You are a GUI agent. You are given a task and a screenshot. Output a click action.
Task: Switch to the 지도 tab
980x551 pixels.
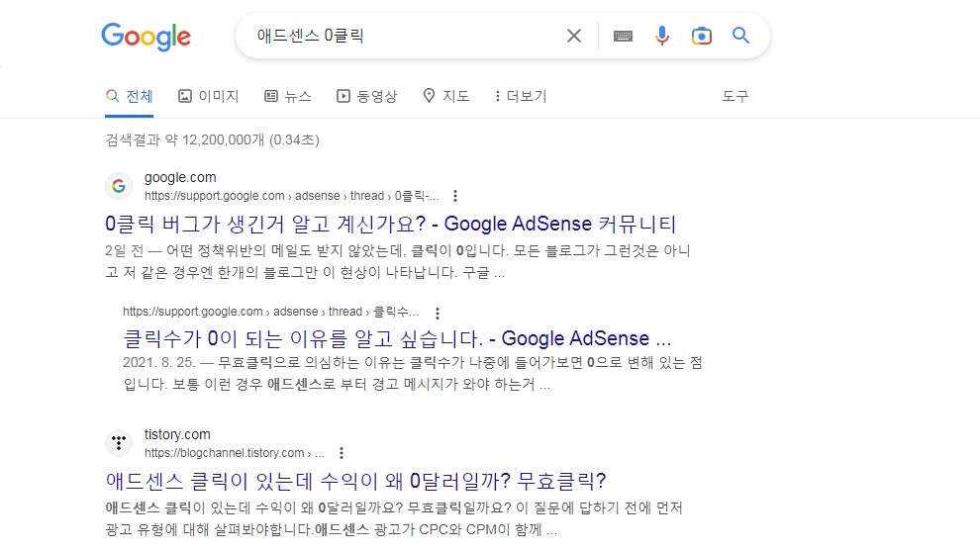446,96
